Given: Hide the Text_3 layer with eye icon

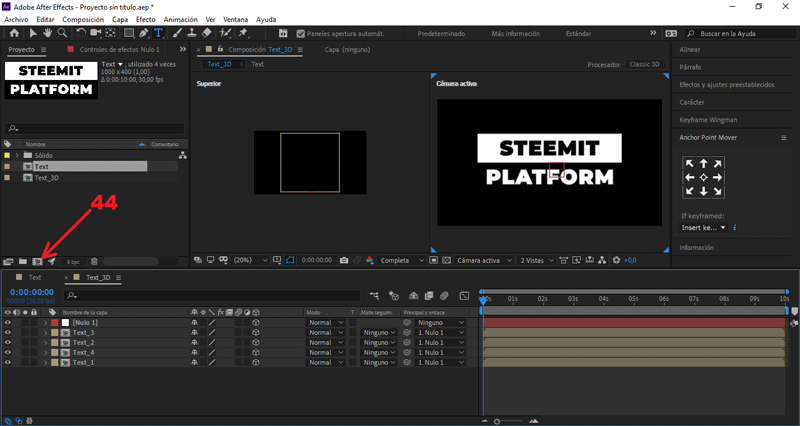Looking at the screenshot, I should [x=8, y=332].
